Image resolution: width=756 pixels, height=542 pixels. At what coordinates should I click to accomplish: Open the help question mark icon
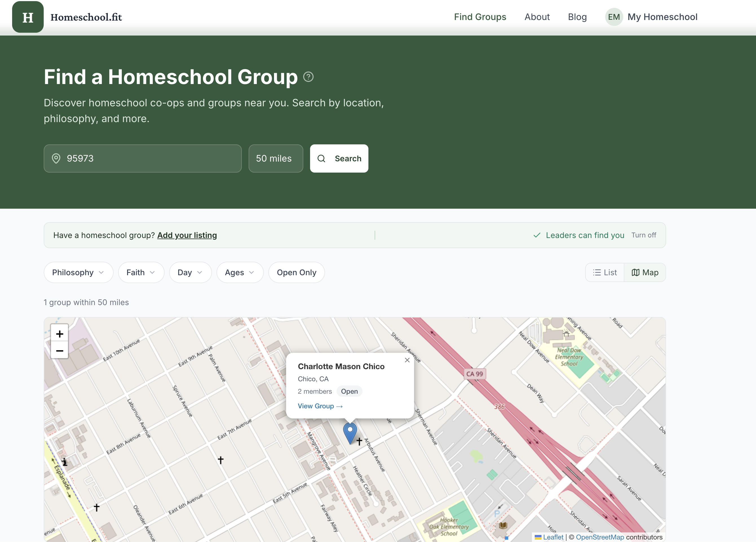[308, 77]
